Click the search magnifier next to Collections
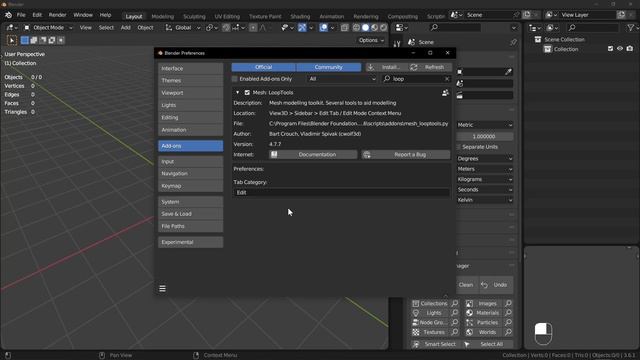The height and width of the screenshot is (360, 640). coord(455,304)
